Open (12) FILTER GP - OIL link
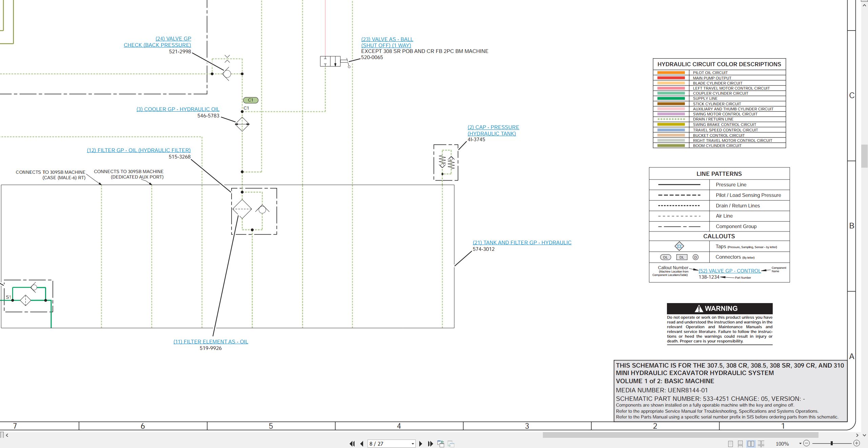 point(139,150)
